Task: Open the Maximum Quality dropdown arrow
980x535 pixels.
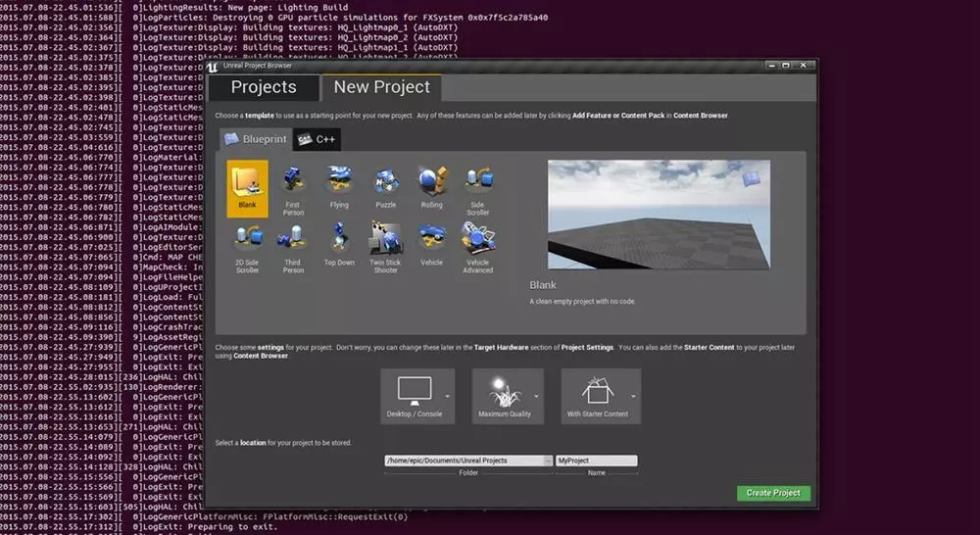Action: [536, 396]
